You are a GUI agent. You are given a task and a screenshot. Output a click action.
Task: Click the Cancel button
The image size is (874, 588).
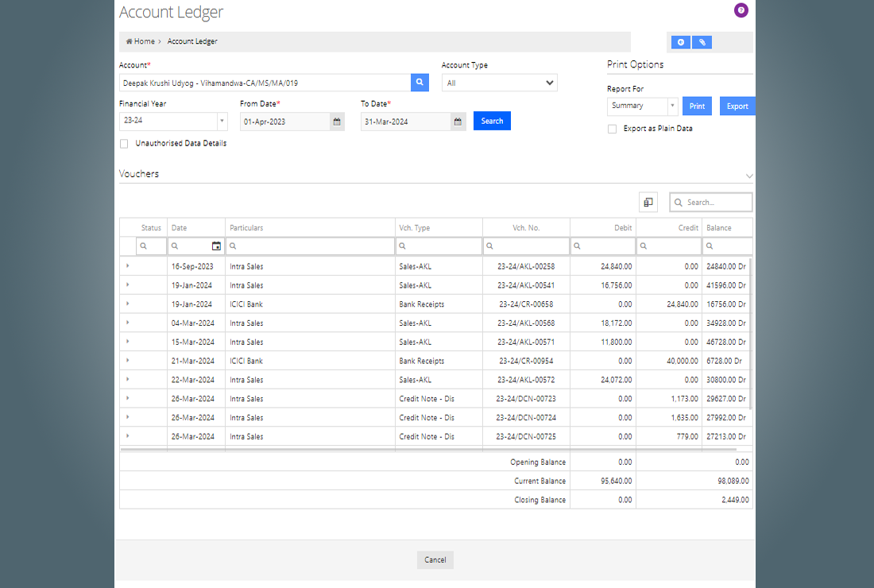click(435, 560)
